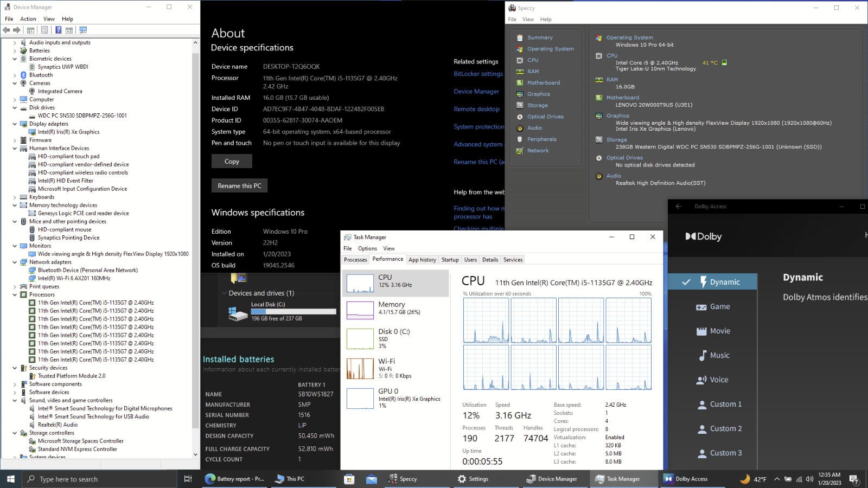The height and width of the screenshot is (488, 868).
Task: Select the Storage icon in Speccy sidebar
Action: click(x=520, y=105)
